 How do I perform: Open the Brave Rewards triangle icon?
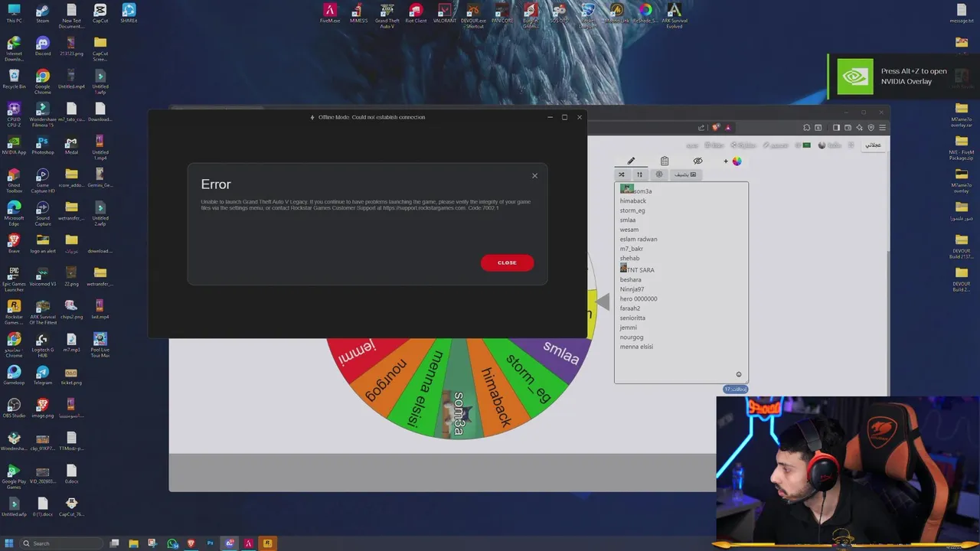(x=728, y=127)
